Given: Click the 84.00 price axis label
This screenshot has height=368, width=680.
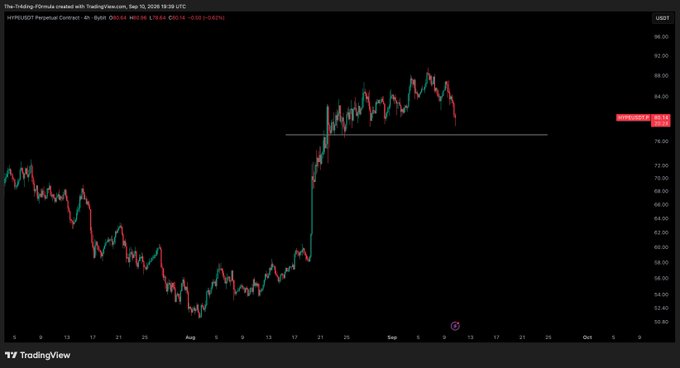Looking at the screenshot, I should 661,97.
